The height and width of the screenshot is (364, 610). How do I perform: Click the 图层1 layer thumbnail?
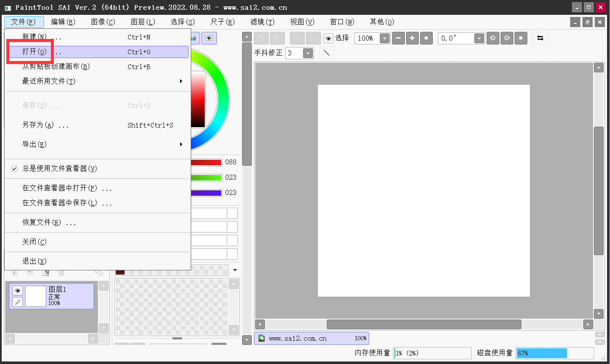[x=36, y=296]
